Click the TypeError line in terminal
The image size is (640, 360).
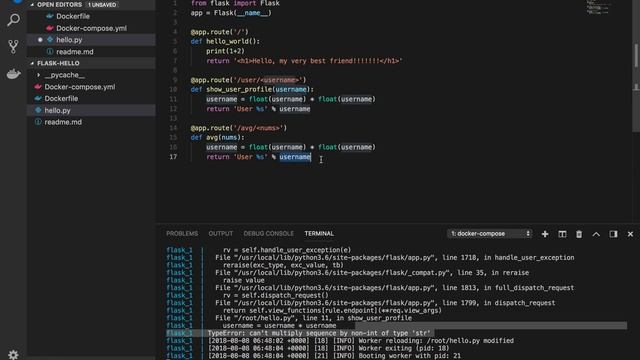pyautogui.click(x=319, y=333)
